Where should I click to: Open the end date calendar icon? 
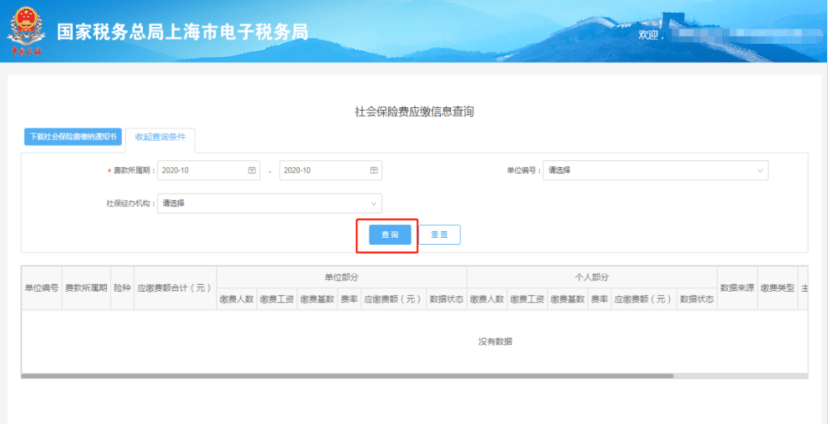373,171
